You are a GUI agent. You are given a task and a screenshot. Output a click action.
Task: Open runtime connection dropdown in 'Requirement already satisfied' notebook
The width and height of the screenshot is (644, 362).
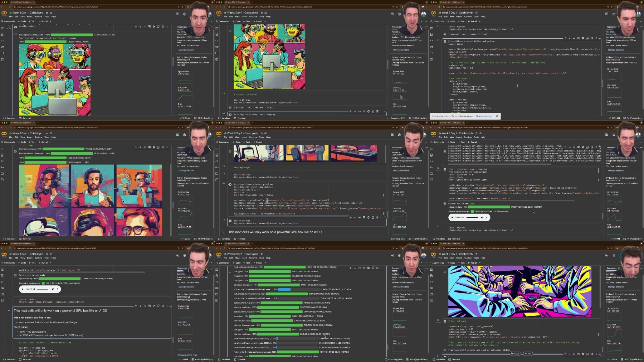pos(636,142)
